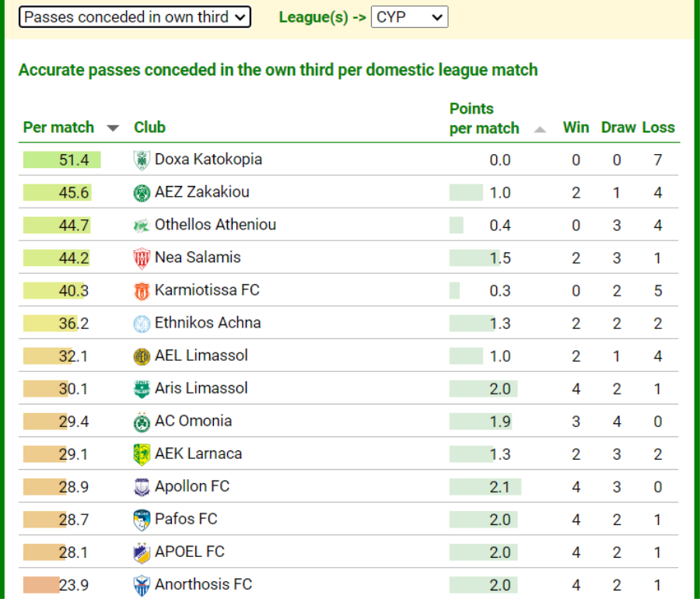The height and width of the screenshot is (599, 700).
Task: Sort by the Draw column header
Action: pos(618,128)
